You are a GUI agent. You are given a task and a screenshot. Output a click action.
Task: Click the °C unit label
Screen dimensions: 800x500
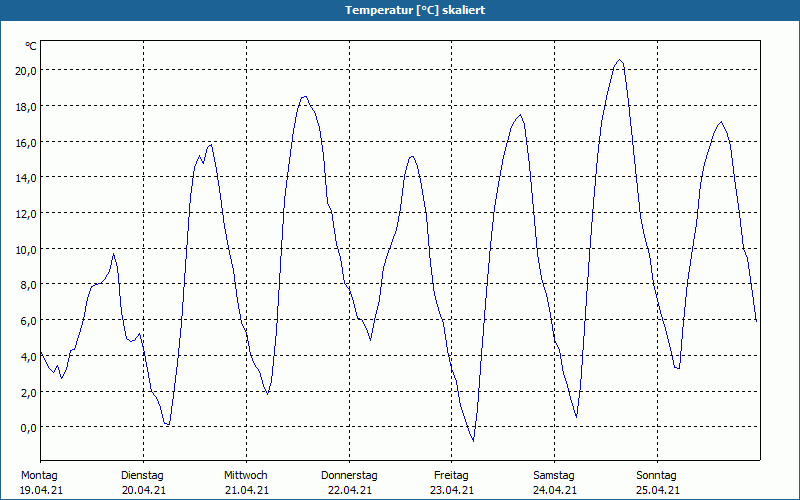[31, 46]
